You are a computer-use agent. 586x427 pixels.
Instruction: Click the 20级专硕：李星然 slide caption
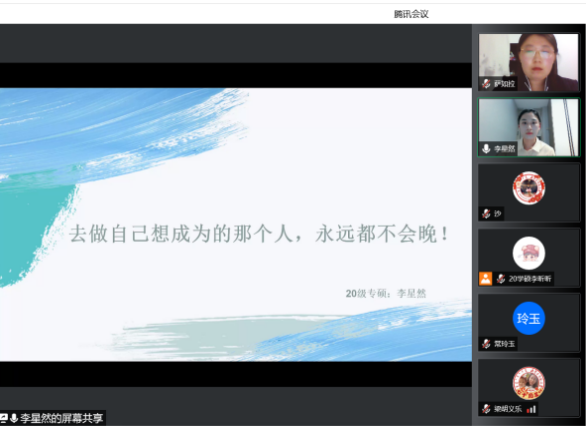pyautogui.click(x=386, y=294)
